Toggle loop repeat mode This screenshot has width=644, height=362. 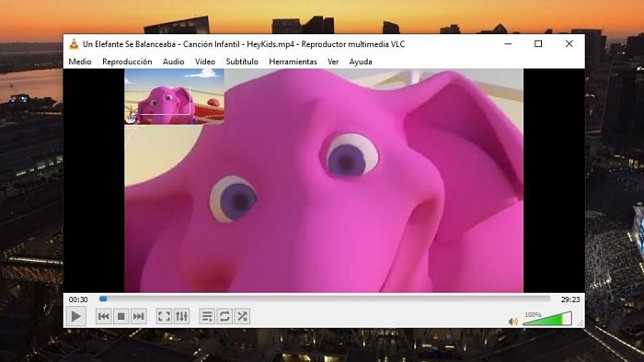pos(224,316)
